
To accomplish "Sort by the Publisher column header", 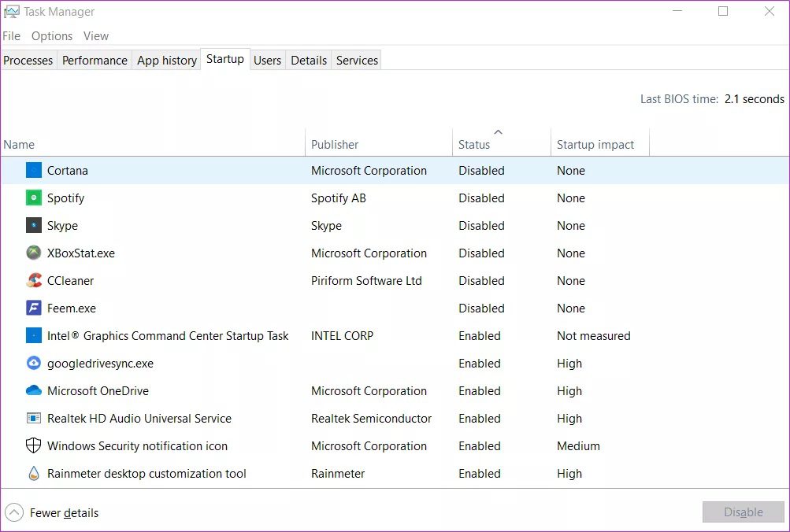I will 379,142.
